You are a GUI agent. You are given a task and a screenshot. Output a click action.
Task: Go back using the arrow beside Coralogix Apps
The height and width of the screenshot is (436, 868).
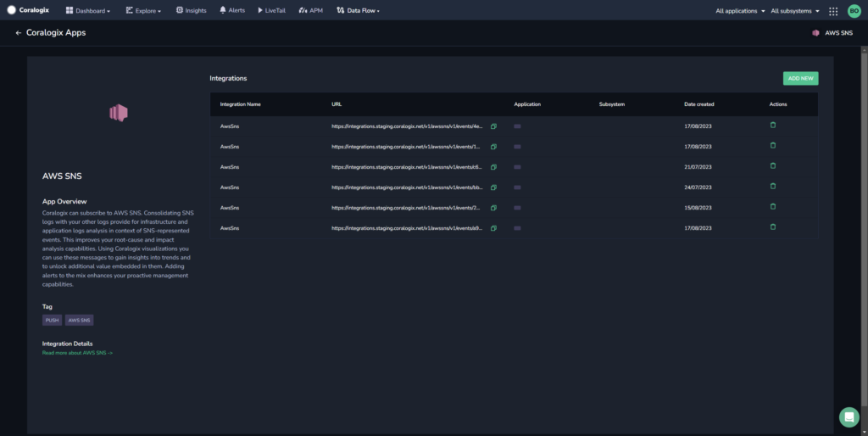tap(19, 33)
